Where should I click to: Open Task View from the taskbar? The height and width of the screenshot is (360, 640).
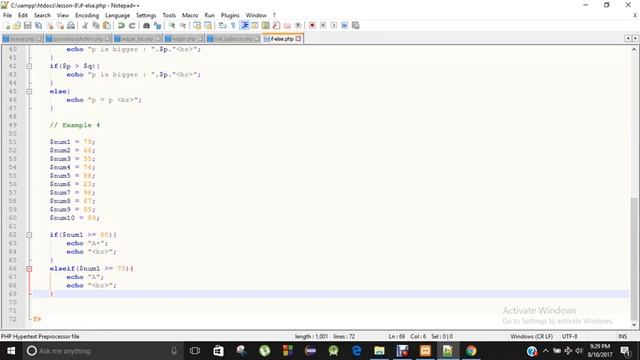click(x=195, y=351)
